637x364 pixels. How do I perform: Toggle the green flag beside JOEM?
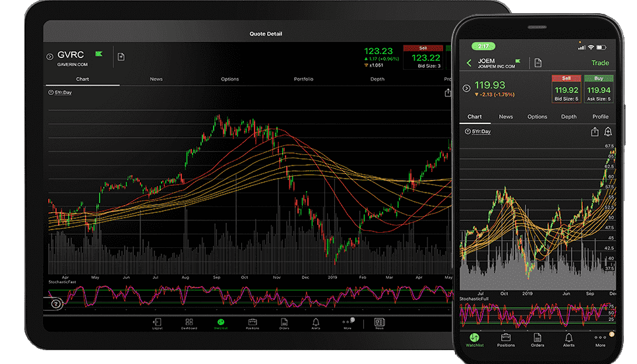(x=517, y=61)
